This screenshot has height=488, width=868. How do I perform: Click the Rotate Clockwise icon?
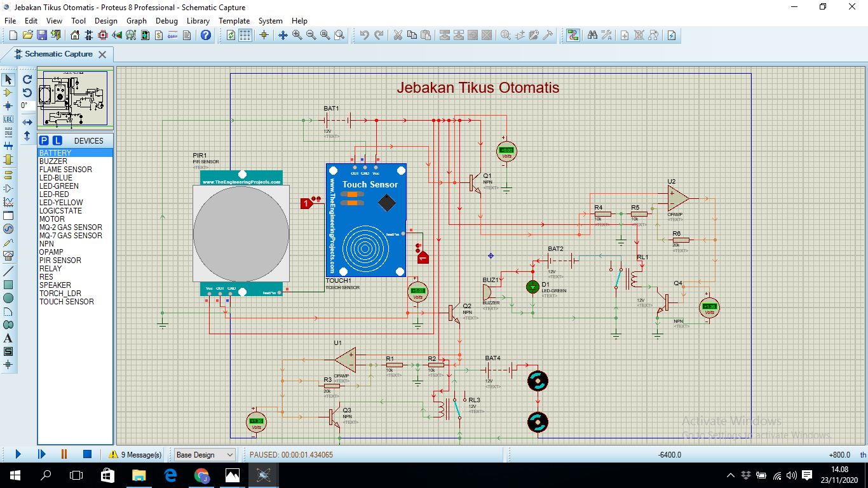point(27,79)
